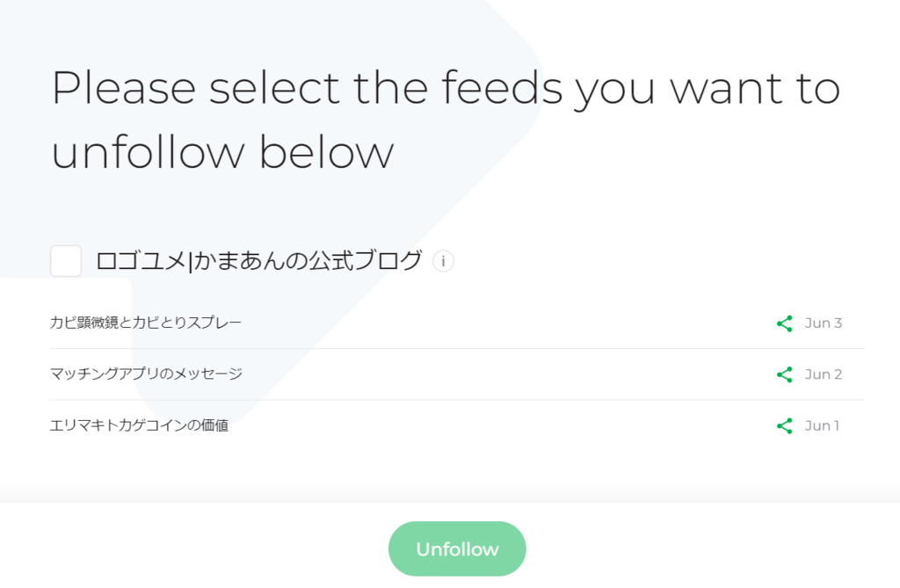Image resolution: width=900 pixels, height=588 pixels.
Task: Select the share icon for the Jun 3 post
Action: (x=784, y=323)
